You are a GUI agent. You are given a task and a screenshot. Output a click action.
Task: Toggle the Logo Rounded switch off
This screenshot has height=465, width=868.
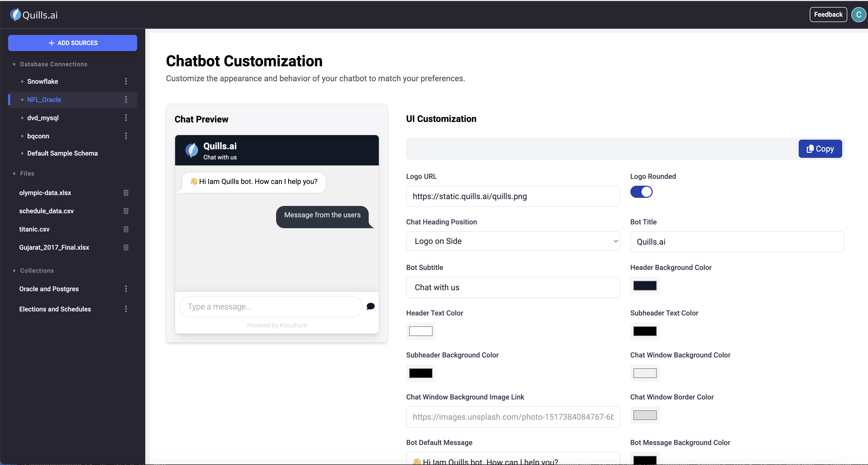click(x=641, y=192)
